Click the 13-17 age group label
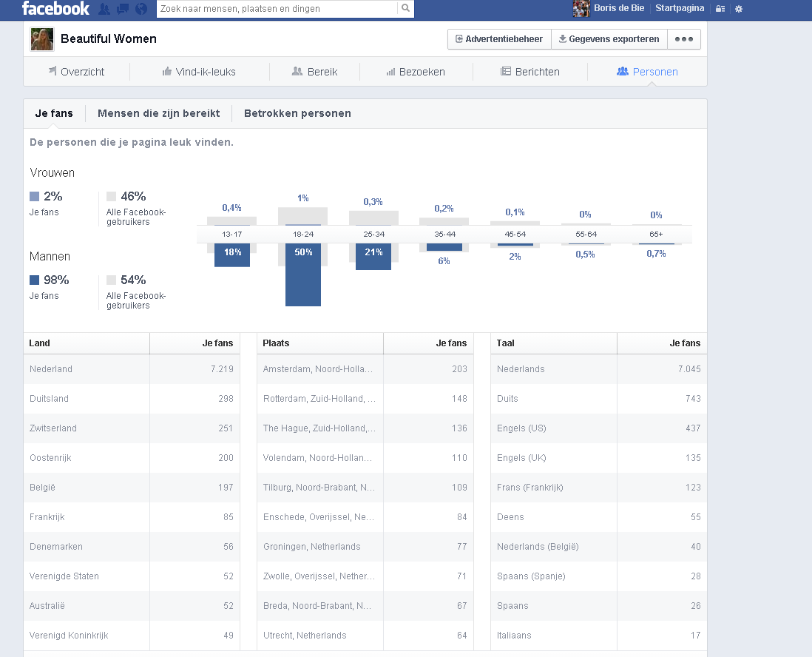This screenshot has height=657, width=812. pyautogui.click(x=232, y=235)
